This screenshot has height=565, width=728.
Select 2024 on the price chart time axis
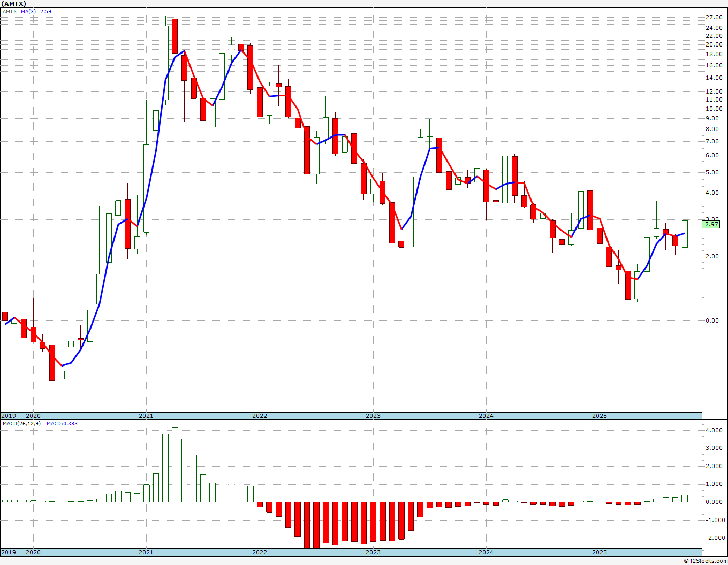coord(486,416)
